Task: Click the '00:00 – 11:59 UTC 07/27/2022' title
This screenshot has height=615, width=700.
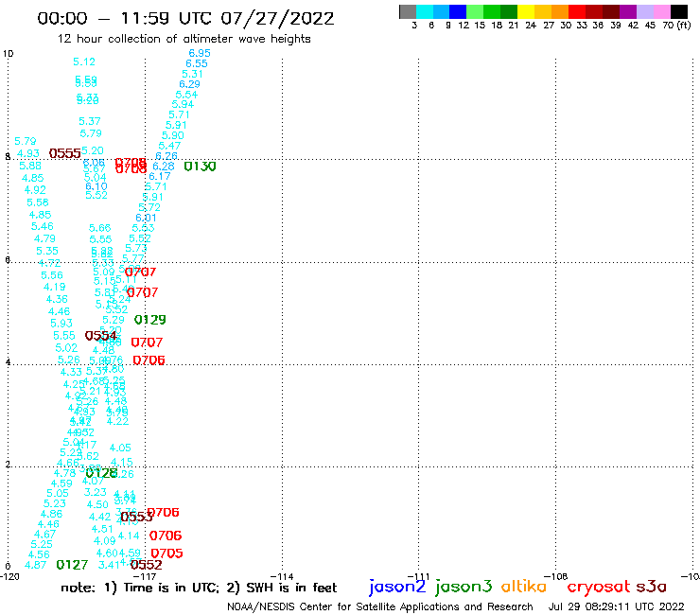Action: (x=185, y=18)
